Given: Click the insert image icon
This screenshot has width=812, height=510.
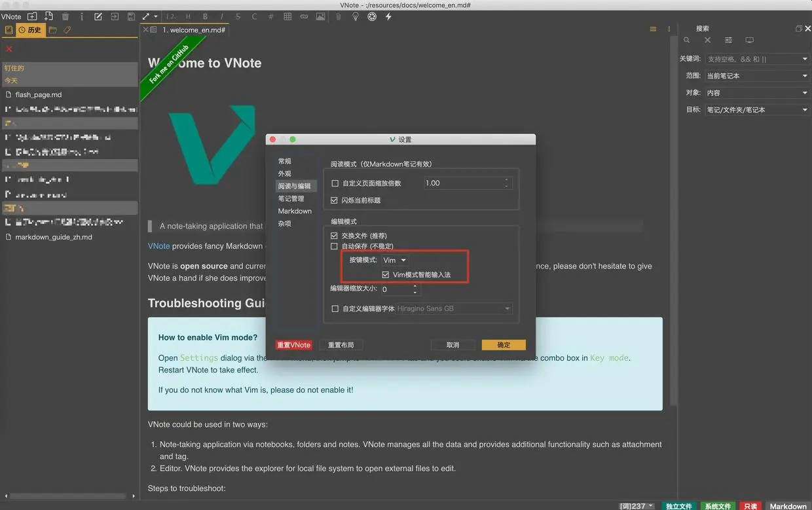Looking at the screenshot, I should click(x=320, y=16).
